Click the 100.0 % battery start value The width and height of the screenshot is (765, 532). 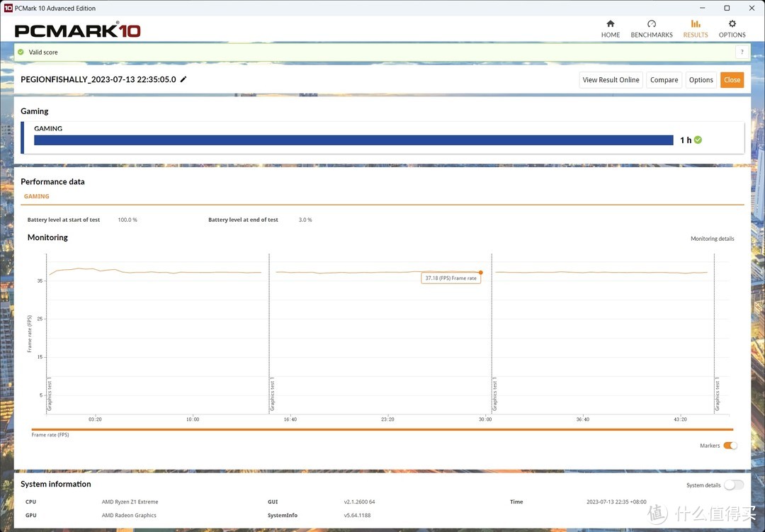(x=127, y=220)
